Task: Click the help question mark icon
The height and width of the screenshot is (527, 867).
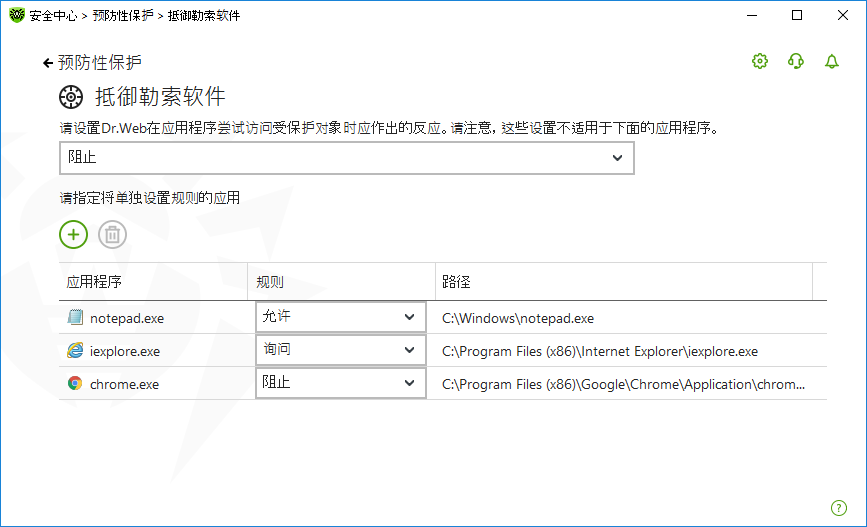Action: 839,507
